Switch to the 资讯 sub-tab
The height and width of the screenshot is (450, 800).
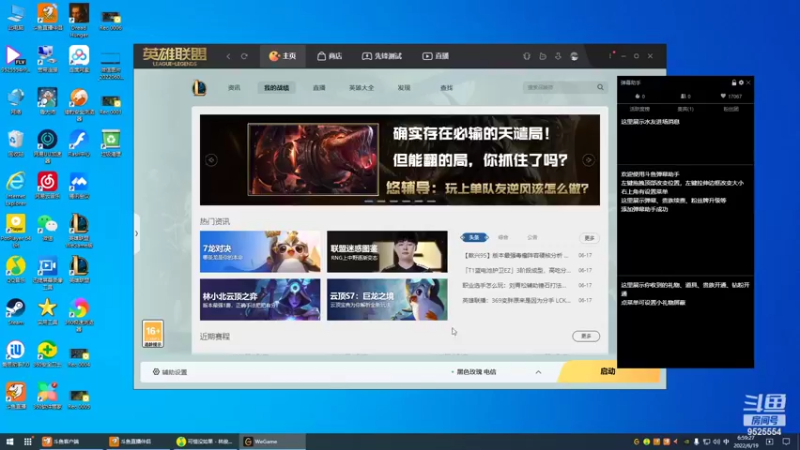click(x=234, y=88)
